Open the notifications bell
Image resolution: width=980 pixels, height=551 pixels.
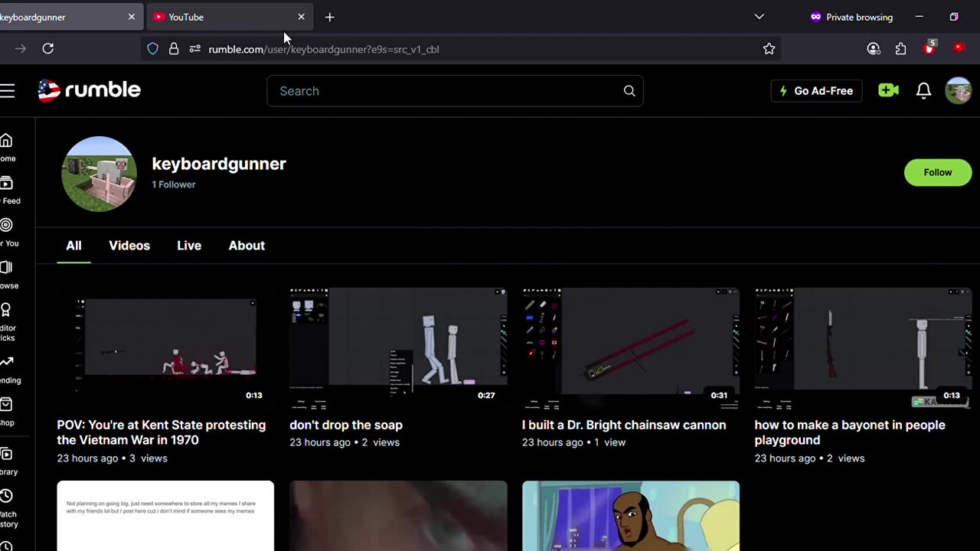(923, 91)
